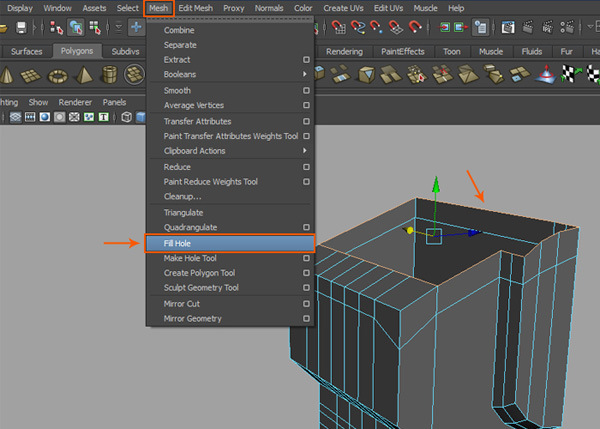The height and width of the screenshot is (429, 600).
Task: Create a polygon torus from shelf
Action: pyautogui.click(x=58, y=76)
